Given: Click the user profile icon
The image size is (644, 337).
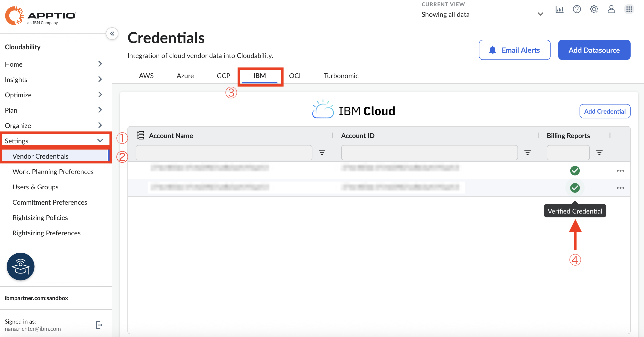Looking at the screenshot, I should pyautogui.click(x=611, y=9).
